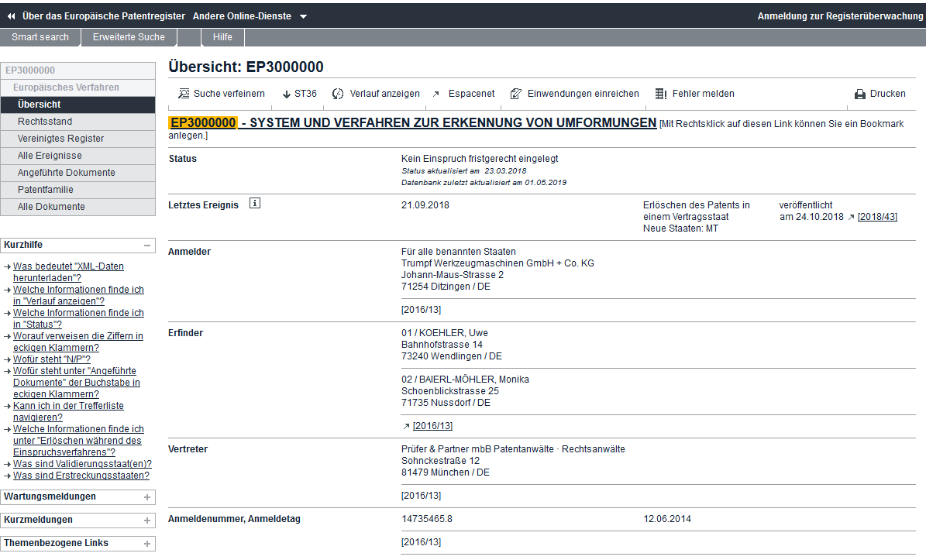Image resolution: width=926 pixels, height=560 pixels.
Task: Open the Hilfe tab
Action: 222,36
